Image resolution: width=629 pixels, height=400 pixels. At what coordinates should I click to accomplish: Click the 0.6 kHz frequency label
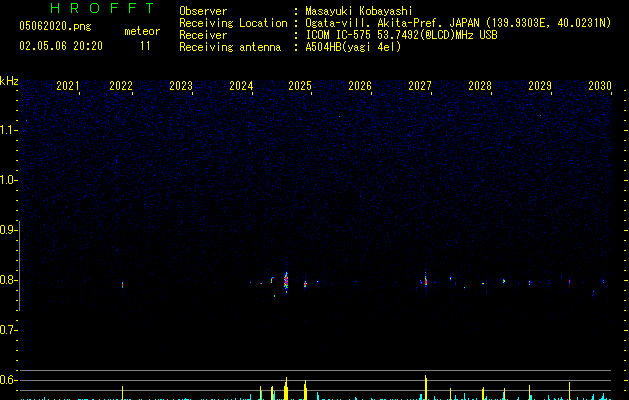pyautogui.click(x=8, y=380)
